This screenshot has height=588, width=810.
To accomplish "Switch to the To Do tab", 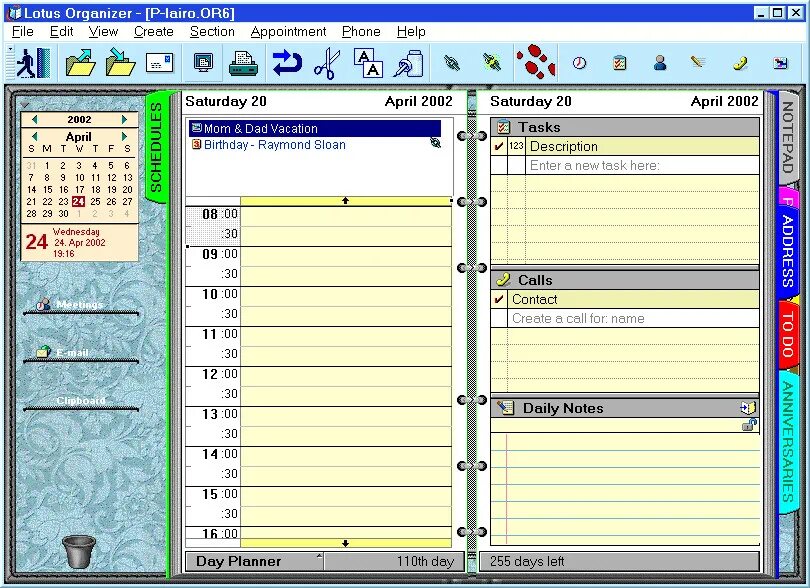I will tap(787, 334).
